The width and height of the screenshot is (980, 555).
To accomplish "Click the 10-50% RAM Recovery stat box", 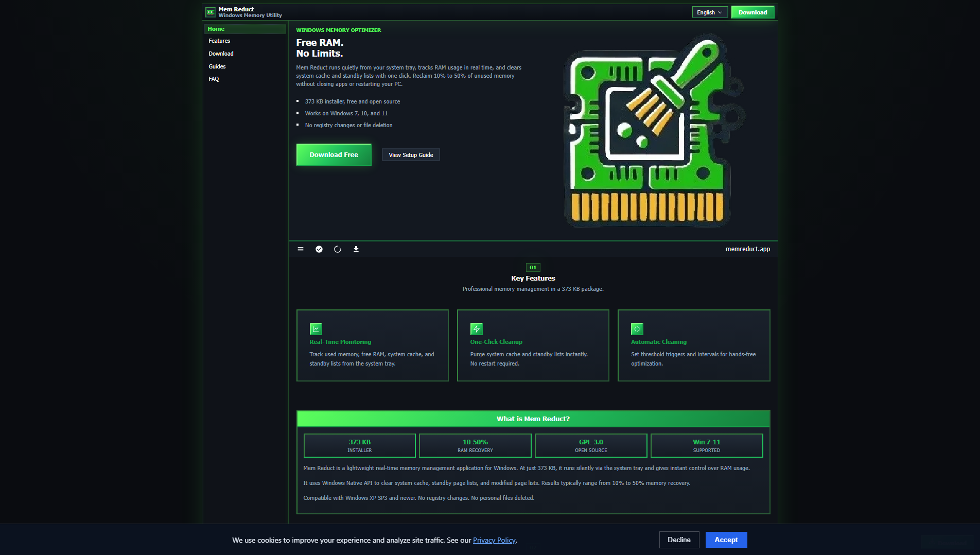I will (x=475, y=445).
